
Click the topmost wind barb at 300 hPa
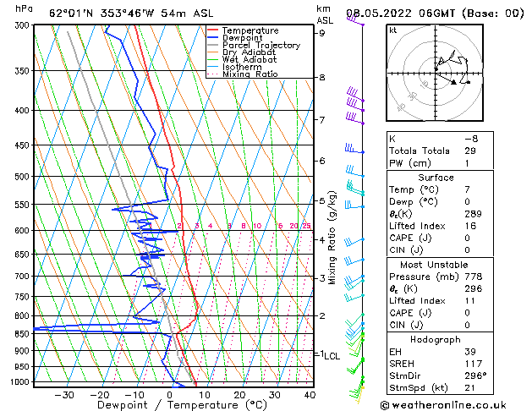(x=355, y=20)
